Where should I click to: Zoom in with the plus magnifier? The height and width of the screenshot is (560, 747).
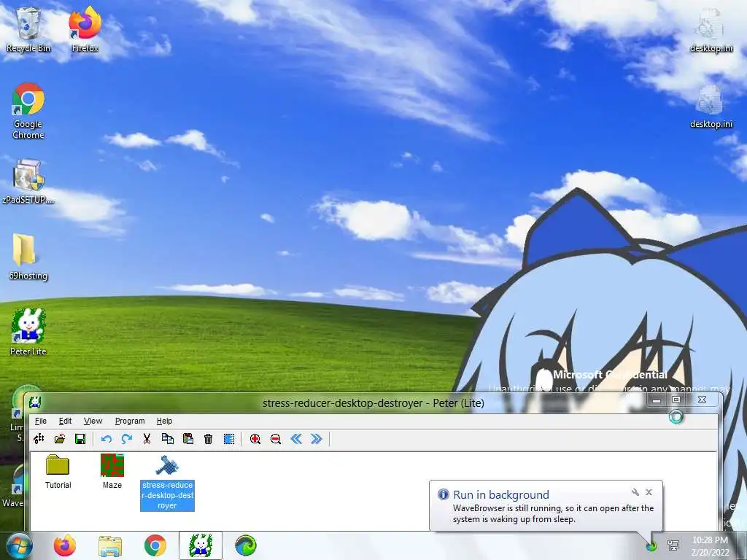(x=255, y=439)
